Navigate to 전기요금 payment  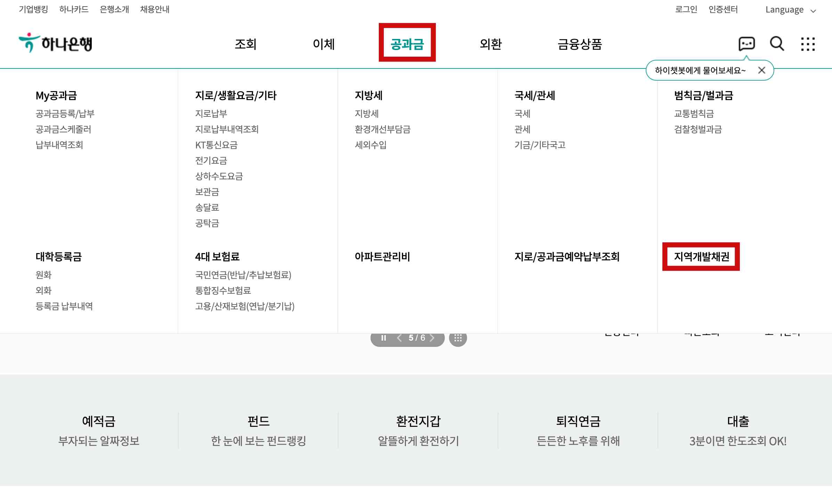(211, 161)
